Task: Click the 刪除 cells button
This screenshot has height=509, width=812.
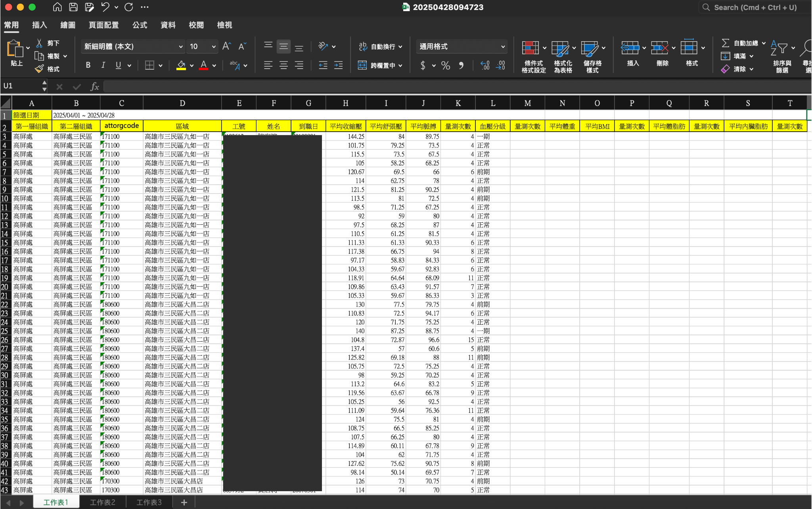Action: click(x=663, y=54)
